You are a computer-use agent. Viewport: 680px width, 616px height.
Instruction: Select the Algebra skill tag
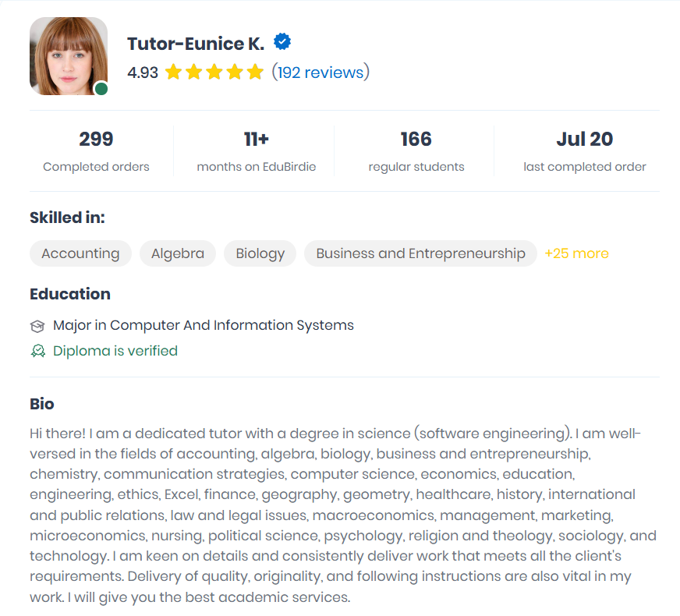coord(177,253)
